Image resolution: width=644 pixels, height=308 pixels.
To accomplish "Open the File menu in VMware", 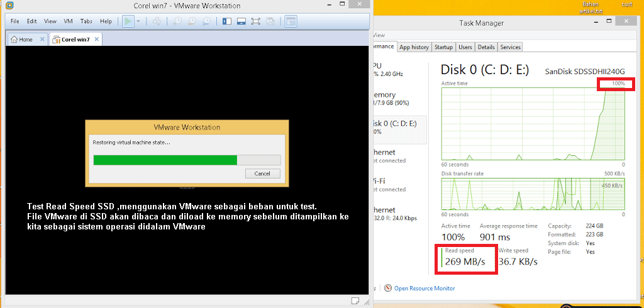I will (15, 21).
